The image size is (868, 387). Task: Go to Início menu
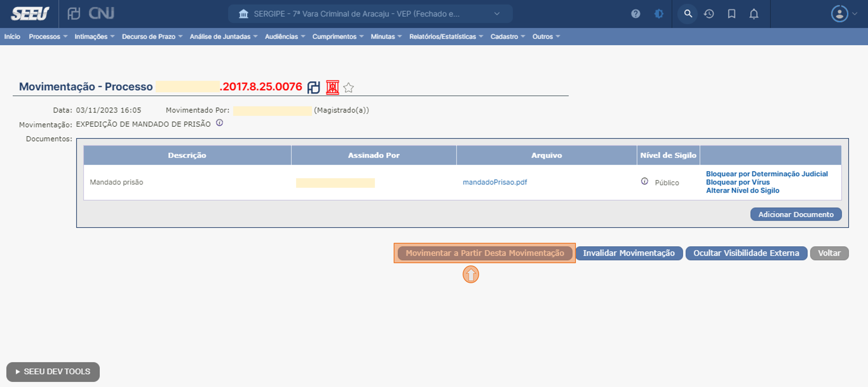(x=12, y=36)
